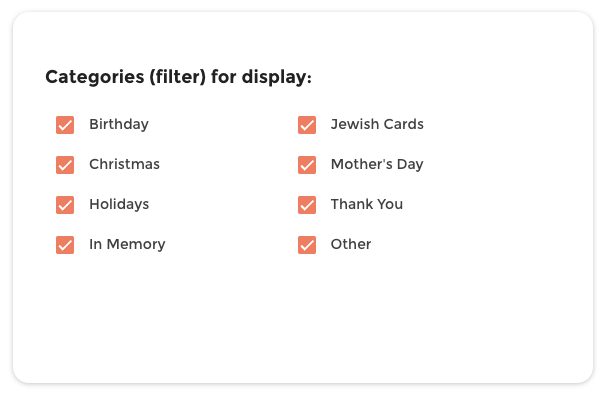Screen dimensions: 605x394
Task: Untick the In Memory checkbox
Action: click(65, 245)
